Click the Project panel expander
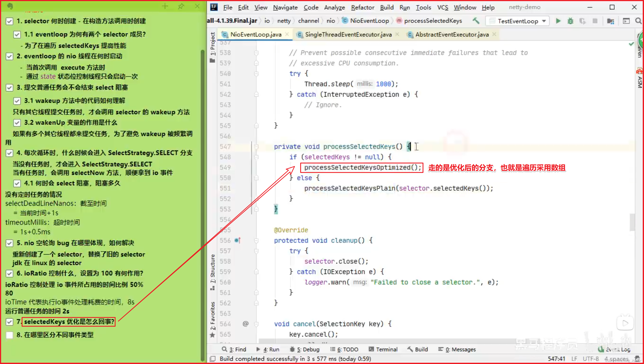 (212, 44)
